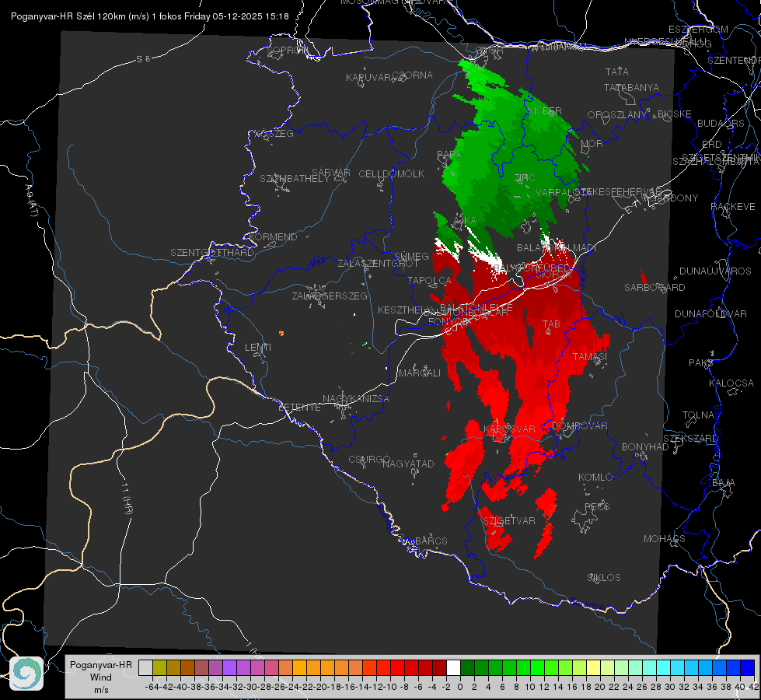Click the DOMBOVAR town label
761x700 pixels.
(580, 426)
